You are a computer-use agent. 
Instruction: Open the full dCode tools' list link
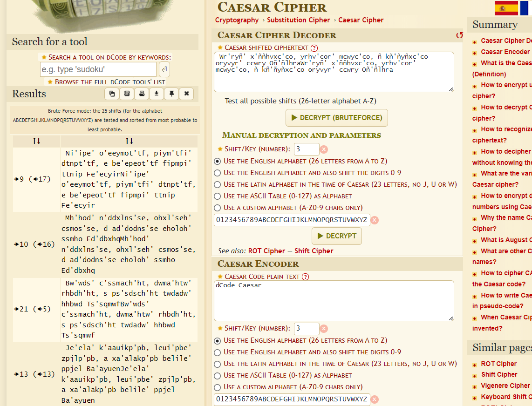130,82
